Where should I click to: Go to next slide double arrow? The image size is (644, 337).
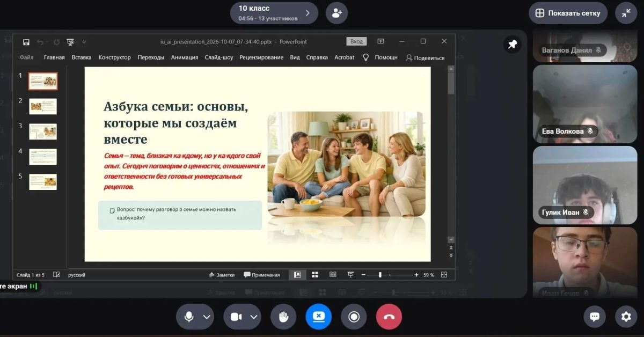451,255
